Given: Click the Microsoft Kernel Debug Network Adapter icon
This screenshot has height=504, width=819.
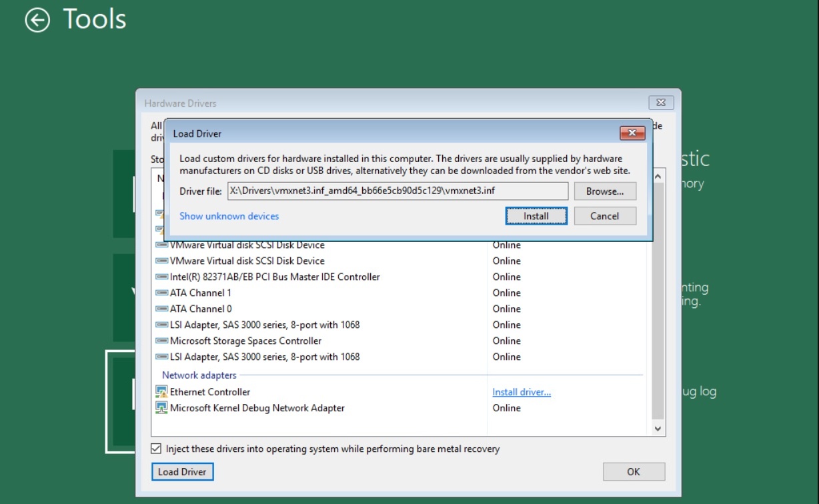Looking at the screenshot, I should [x=161, y=408].
